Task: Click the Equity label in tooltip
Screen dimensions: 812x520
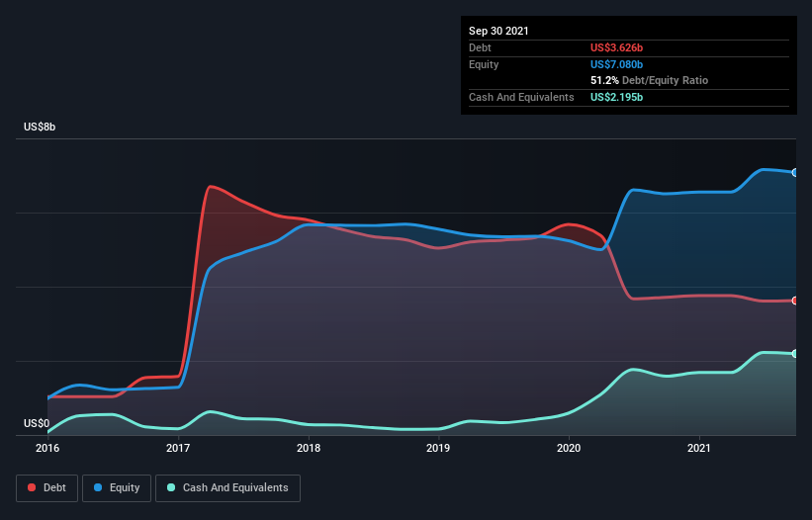Action: (484, 64)
